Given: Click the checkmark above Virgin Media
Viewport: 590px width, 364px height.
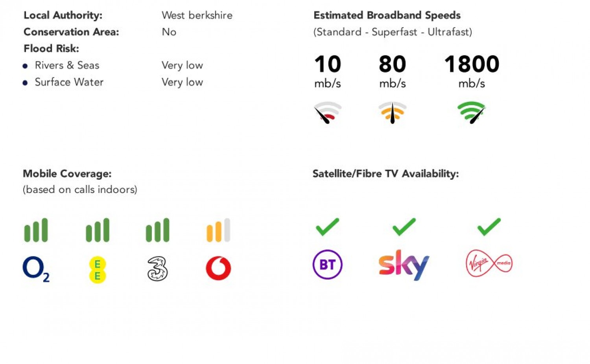Looking at the screenshot, I should click(489, 227).
